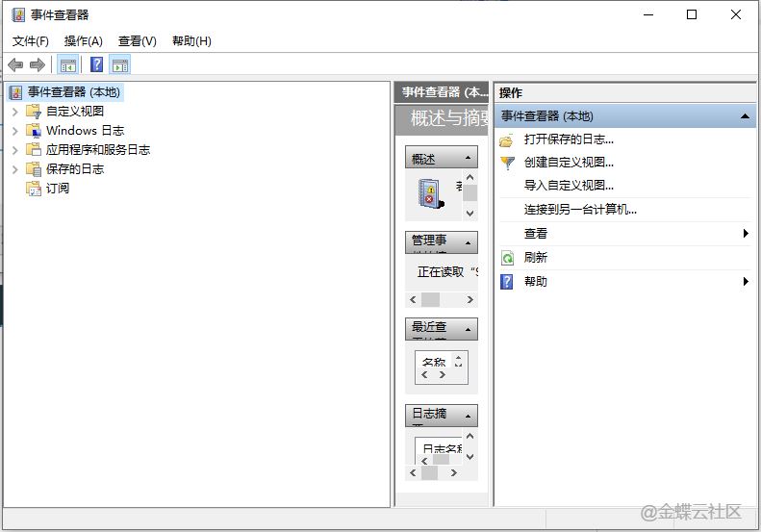Collapse the 事件查看器 (本地) actions group
Image resolution: width=761 pixels, height=532 pixels.
tap(745, 116)
